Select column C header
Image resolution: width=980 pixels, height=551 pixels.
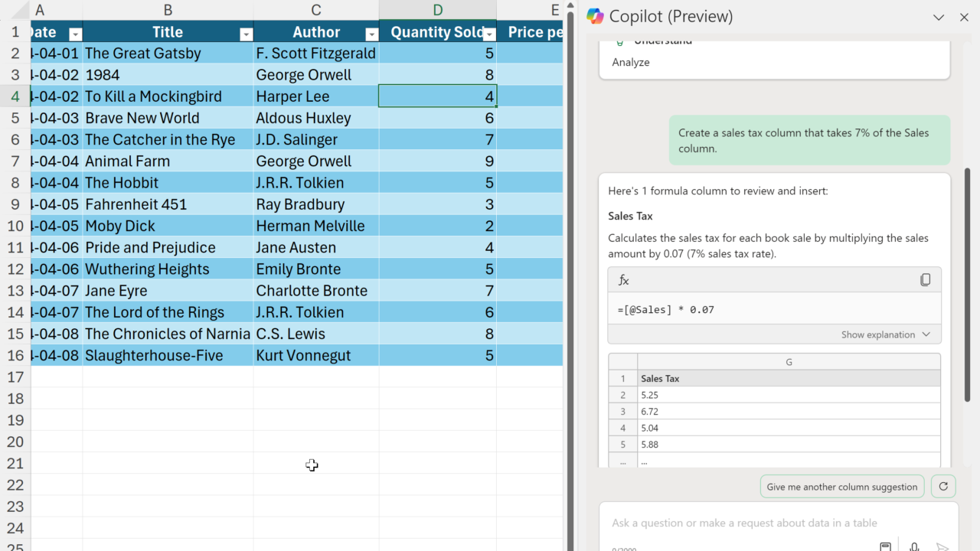point(316,10)
